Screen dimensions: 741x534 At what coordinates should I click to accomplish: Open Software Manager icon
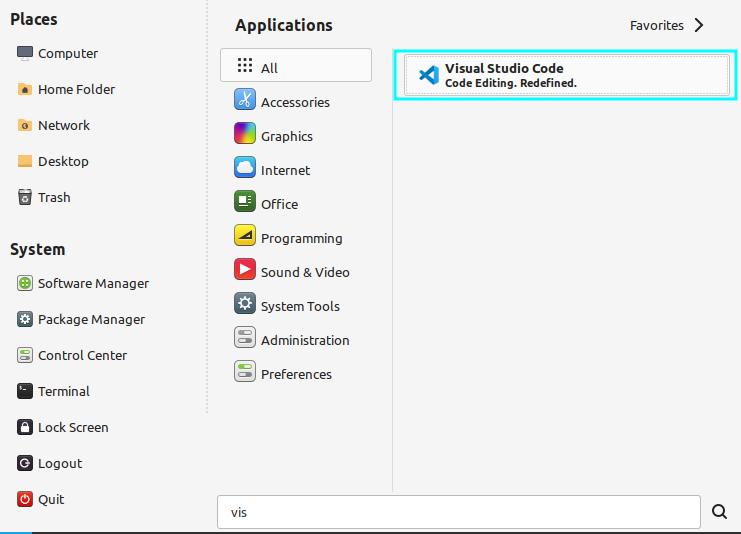pyautogui.click(x=25, y=283)
